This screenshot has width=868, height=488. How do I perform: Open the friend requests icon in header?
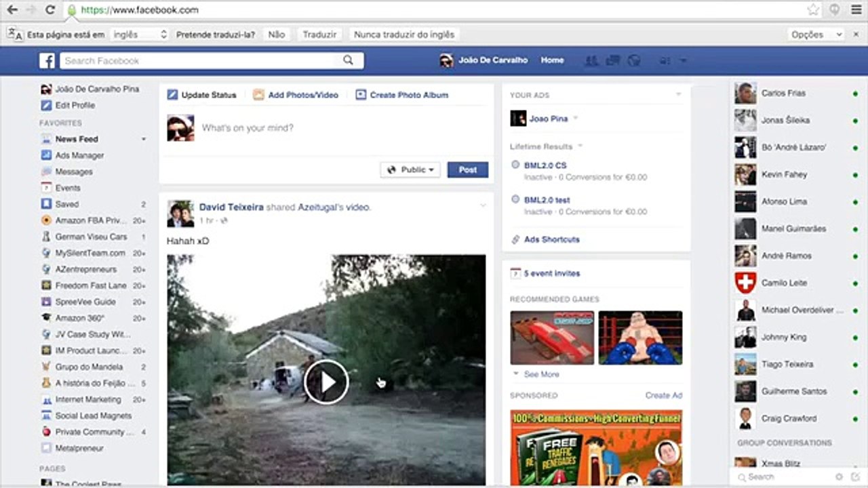point(591,60)
